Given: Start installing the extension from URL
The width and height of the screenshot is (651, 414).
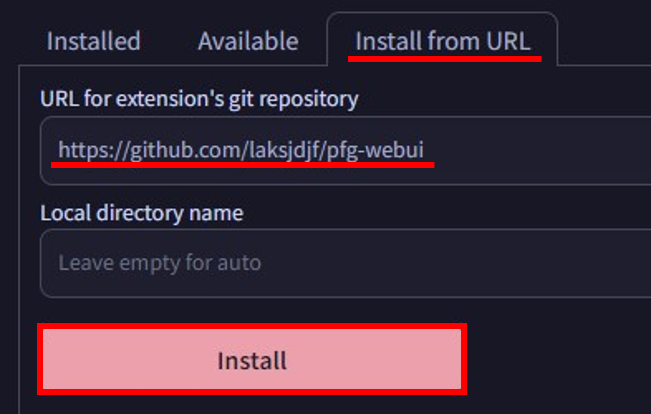Looking at the screenshot, I should tap(252, 360).
